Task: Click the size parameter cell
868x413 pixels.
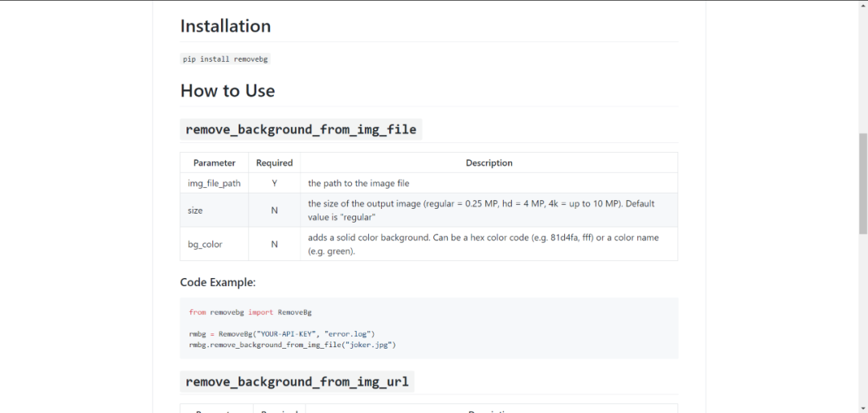Action: [x=215, y=211]
